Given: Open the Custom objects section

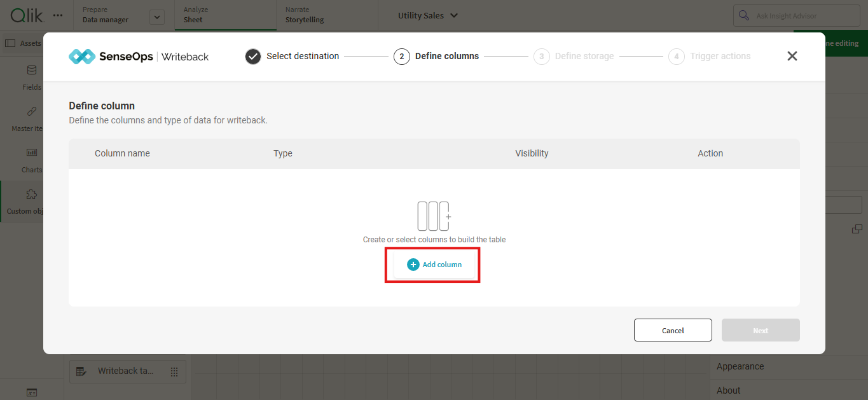Looking at the screenshot, I should tap(25, 201).
